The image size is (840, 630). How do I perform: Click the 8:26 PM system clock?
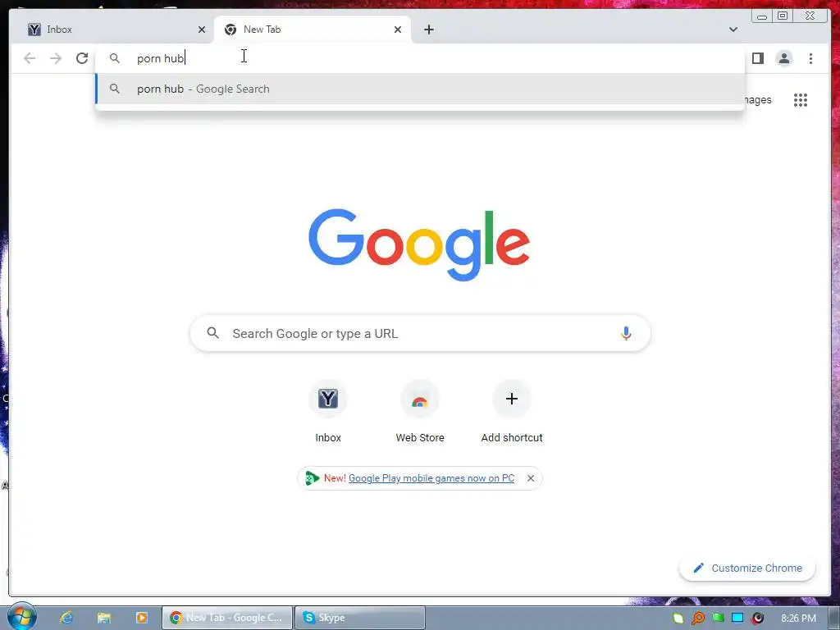[x=798, y=619]
